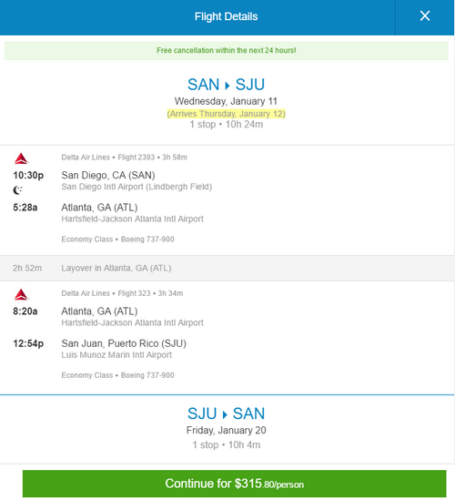The height and width of the screenshot is (500, 455).
Task: Click San Juan, Puerto Rico (SJU) arrival
Action: coord(124,343)
